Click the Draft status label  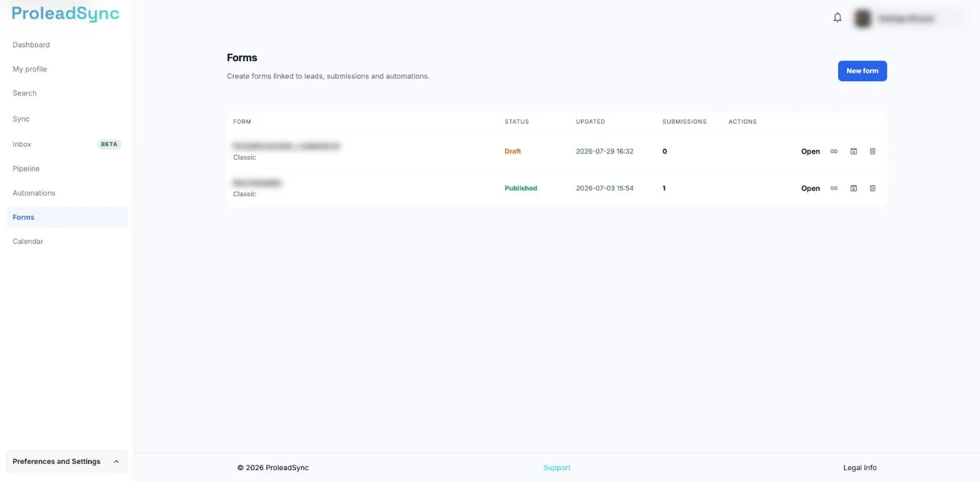(x=512, y=152)
